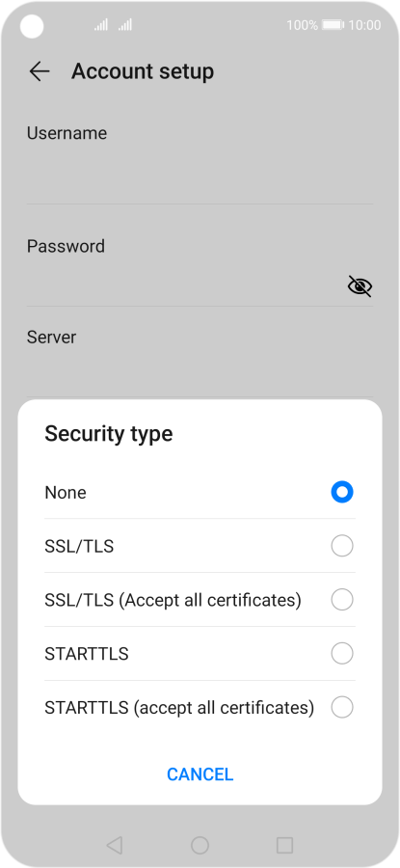Cancel the Security type dialog

[200, 773]
